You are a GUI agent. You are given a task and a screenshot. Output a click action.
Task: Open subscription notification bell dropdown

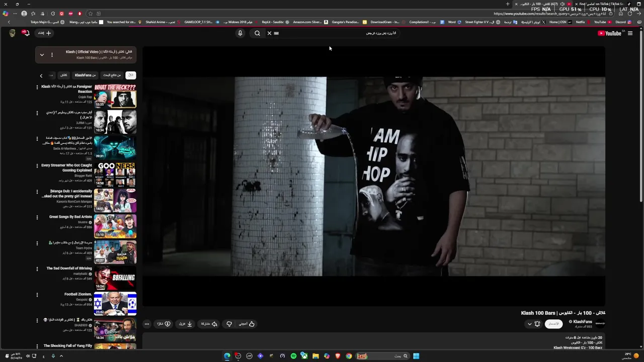pyautogui.click(x=533, y=324)
